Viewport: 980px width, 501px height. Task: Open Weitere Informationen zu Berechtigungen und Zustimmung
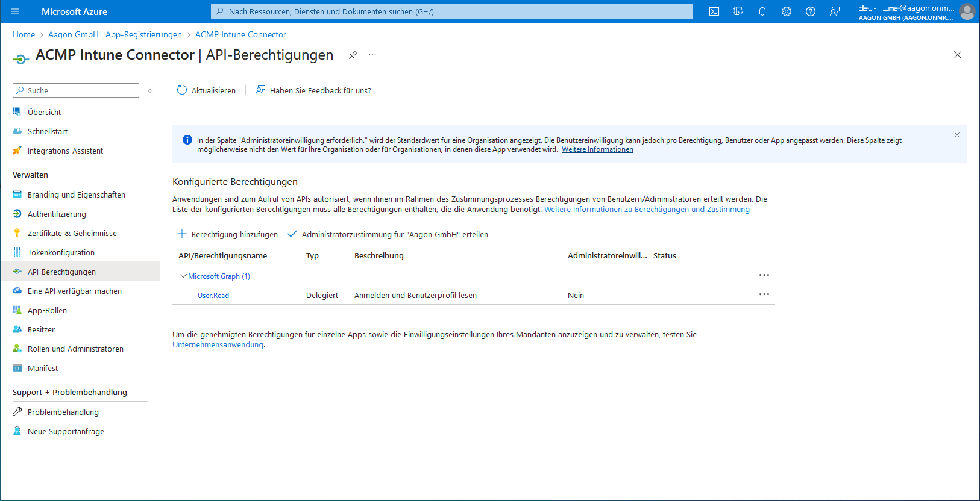point(647,209)
